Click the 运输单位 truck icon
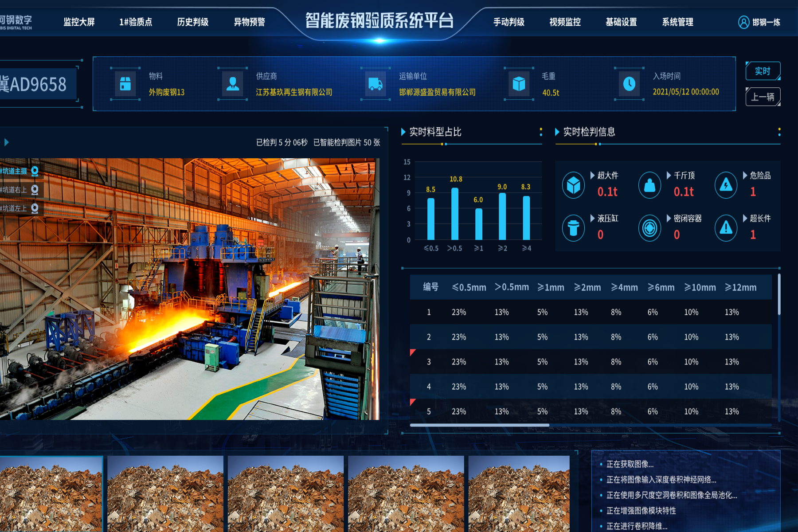 [376, 84]
